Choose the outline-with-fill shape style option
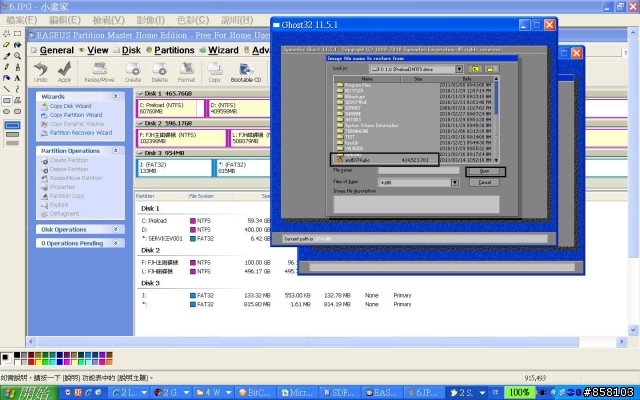 click(x=12, y=134)
